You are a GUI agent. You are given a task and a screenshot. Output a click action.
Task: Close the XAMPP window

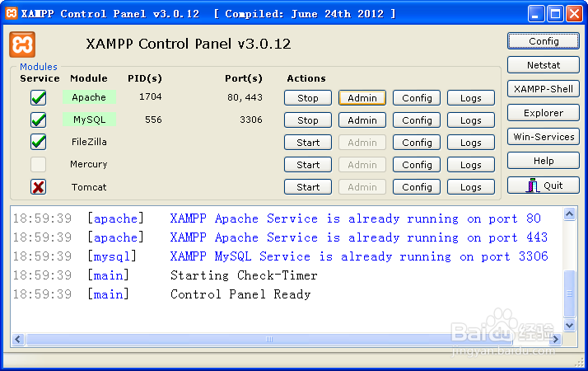pyautogui.click(x=574, y=14)
